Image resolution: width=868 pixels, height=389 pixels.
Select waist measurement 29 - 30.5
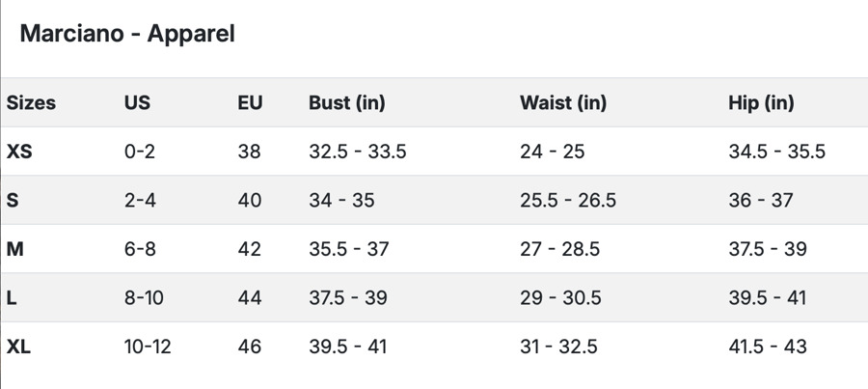click(x=559, y=298)
